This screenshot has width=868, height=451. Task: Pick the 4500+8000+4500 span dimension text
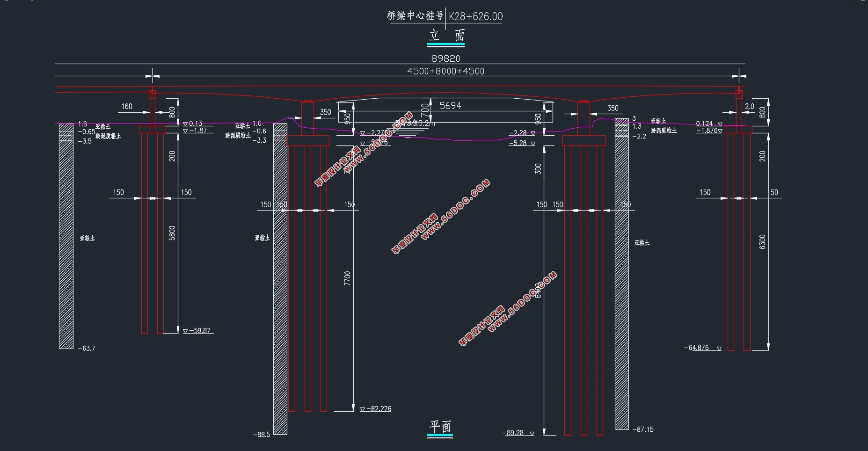tap(445, 71)
